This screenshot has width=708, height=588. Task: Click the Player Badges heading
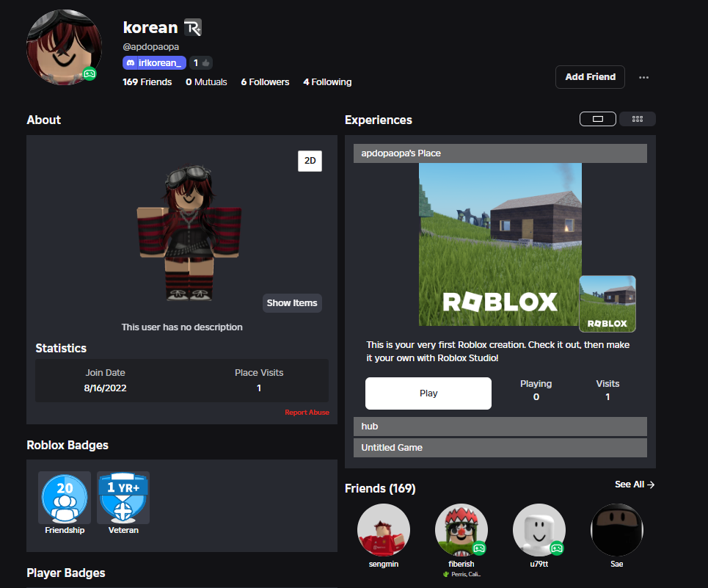pyautogui.click(x=66, y=573)
